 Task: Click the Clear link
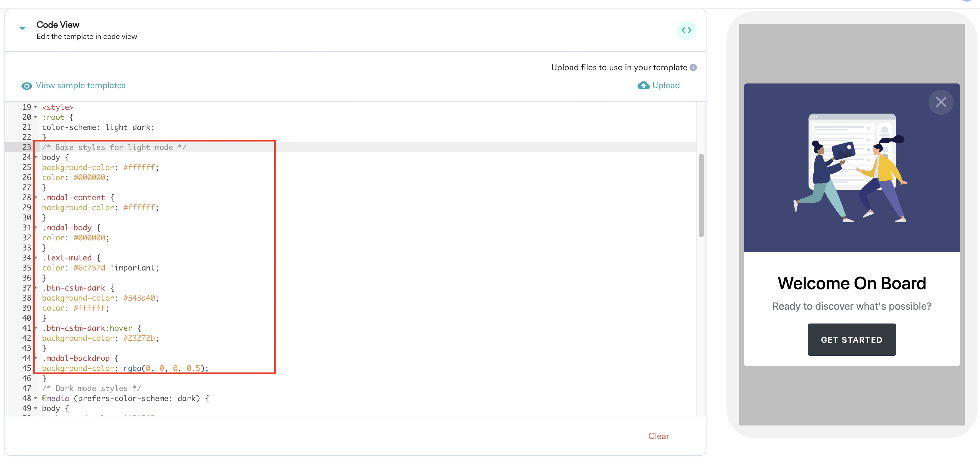click(658, 436)
